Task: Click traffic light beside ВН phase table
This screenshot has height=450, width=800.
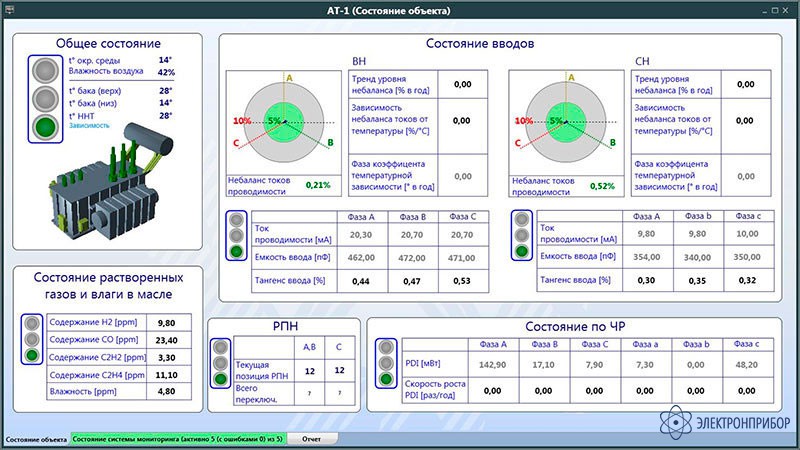Action: pyautogui.click(x=236, y=236)
